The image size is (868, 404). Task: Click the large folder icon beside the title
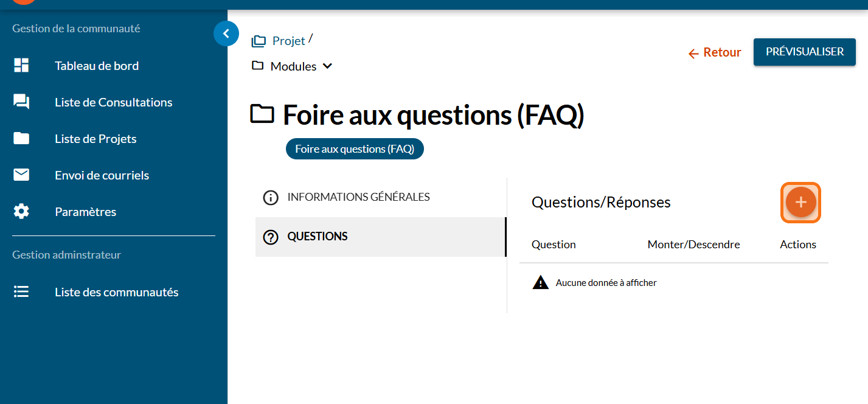(x=262, y=114)
